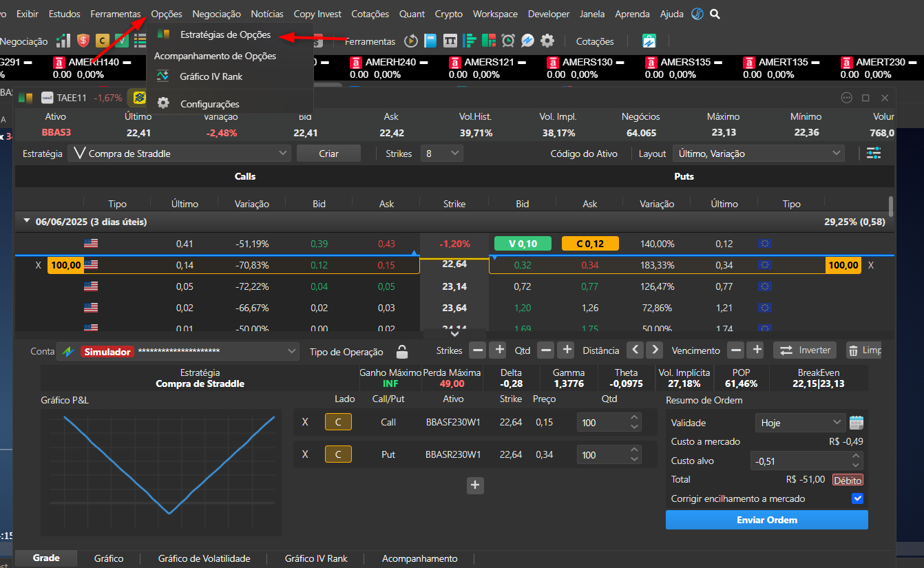Open the Negociação menu in menu bar
The width and height of the screenshot is (924, 568).
[217, 14]
